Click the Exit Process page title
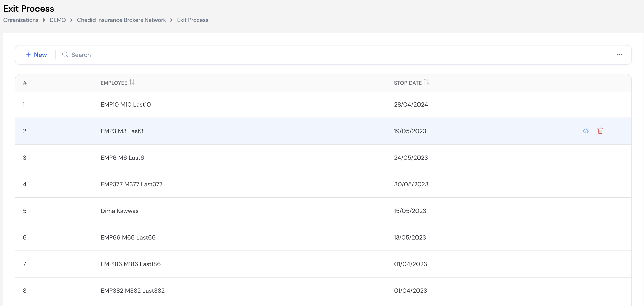 coord(28,9)
